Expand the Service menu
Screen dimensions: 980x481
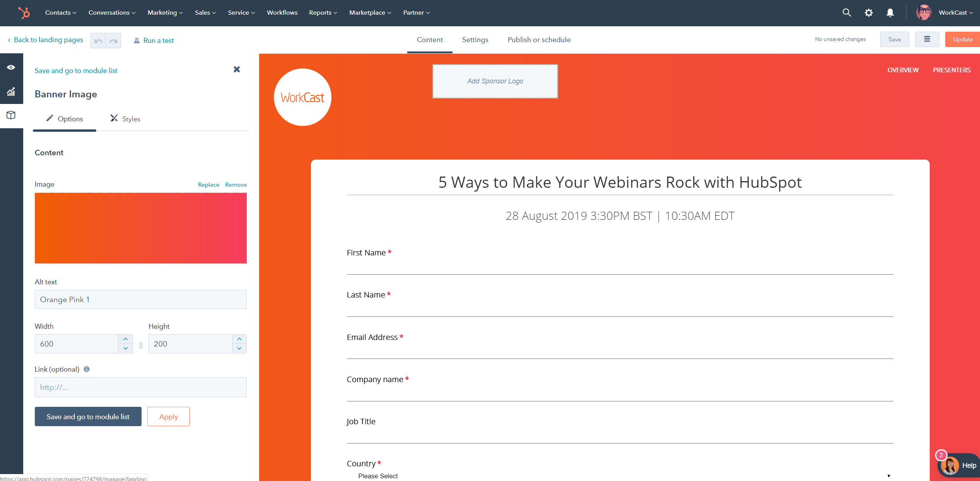click(241, 13)
